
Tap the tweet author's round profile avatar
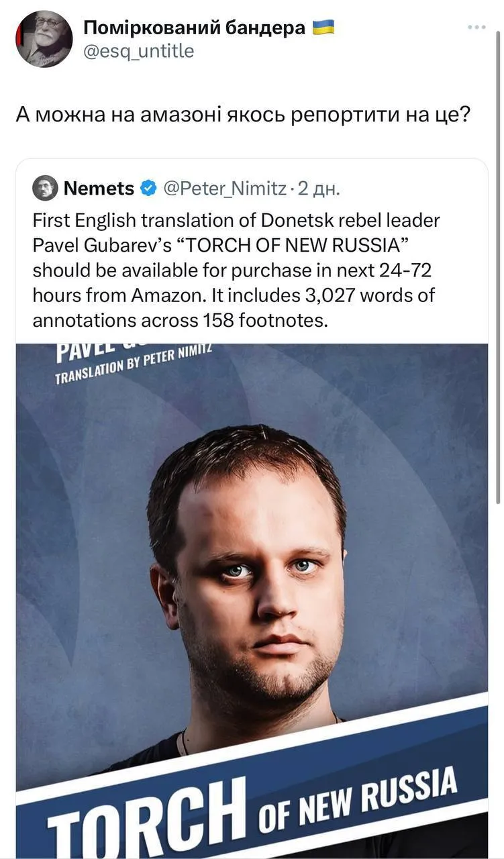(x=44, y=39)
